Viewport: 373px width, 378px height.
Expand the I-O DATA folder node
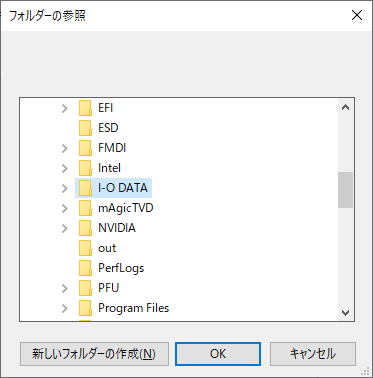(x=65, y=188)
